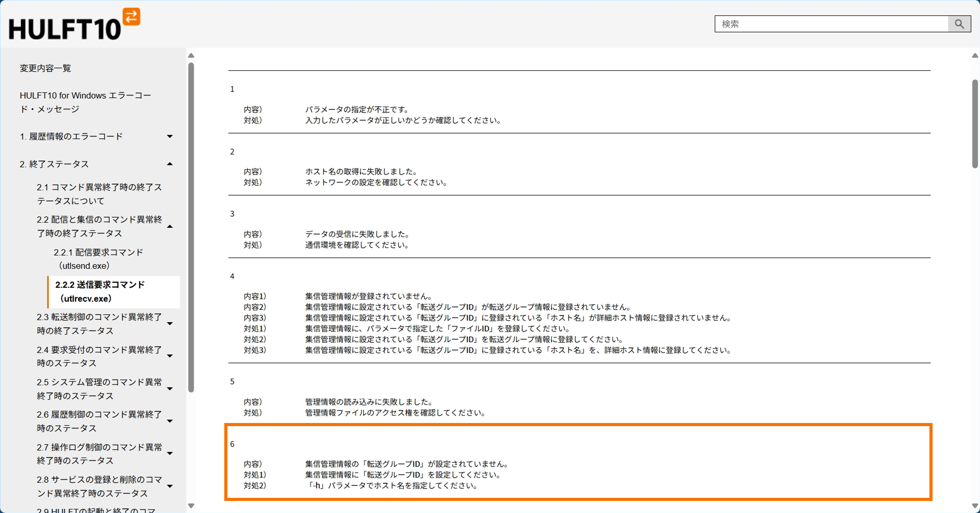Click main content vertical scrollbar thumb
Screen dimensions: 980x513
(975, 124)
